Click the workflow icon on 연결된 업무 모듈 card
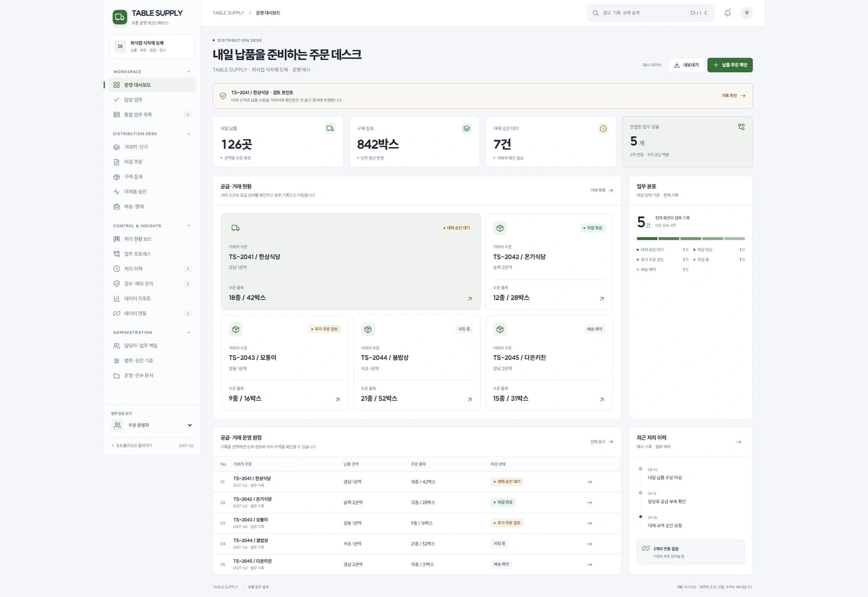Viewport: 868px width, 597px height. coord(741,127)
